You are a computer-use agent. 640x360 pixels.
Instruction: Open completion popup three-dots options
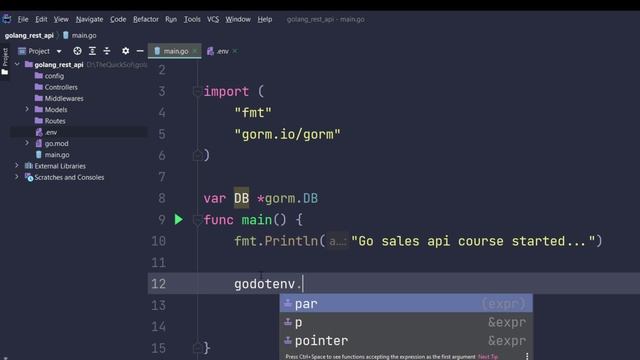coord(527,356)
